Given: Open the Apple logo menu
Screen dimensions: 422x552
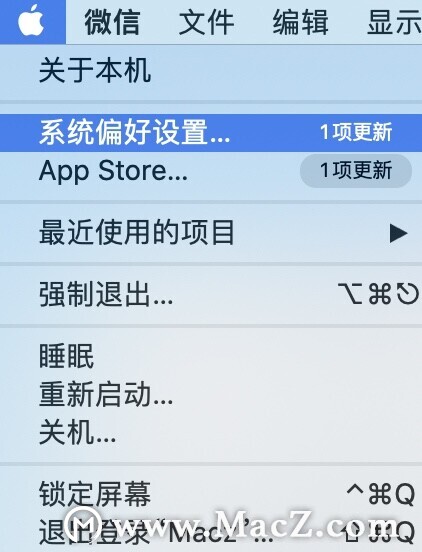Looking at the screenshot, I should (32, 22).
